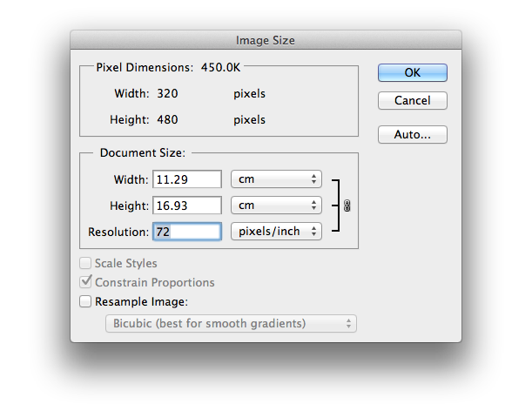
Task: Click the Resolution label text
Action: (118, 232)
